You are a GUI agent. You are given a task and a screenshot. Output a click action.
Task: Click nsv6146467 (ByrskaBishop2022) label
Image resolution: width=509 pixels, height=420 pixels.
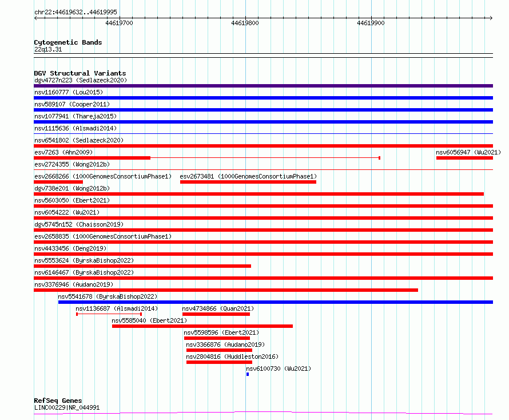tap(84, 272)
